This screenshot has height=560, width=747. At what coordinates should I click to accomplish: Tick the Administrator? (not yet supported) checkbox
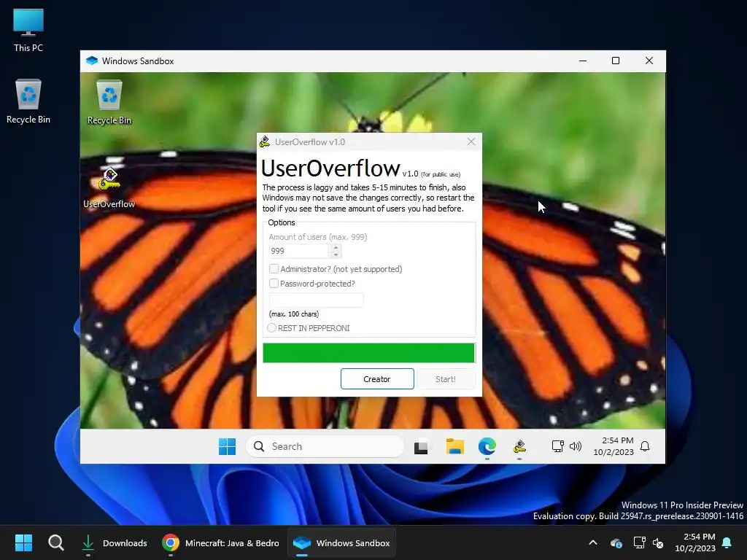click(274, 269)
